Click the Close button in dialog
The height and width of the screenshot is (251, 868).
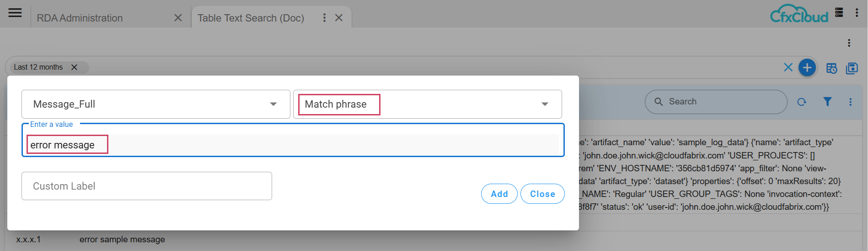[x=542, y=194]
